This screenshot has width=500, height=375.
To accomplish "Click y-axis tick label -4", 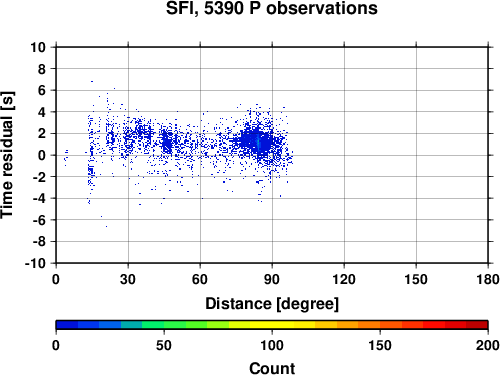I will tap(39, 199).
